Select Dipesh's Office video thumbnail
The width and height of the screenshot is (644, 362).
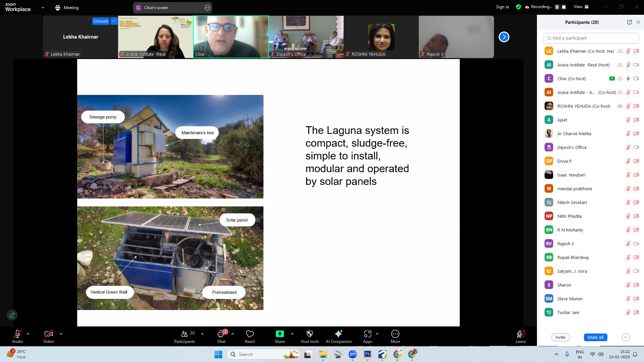(x=306, y=37)
